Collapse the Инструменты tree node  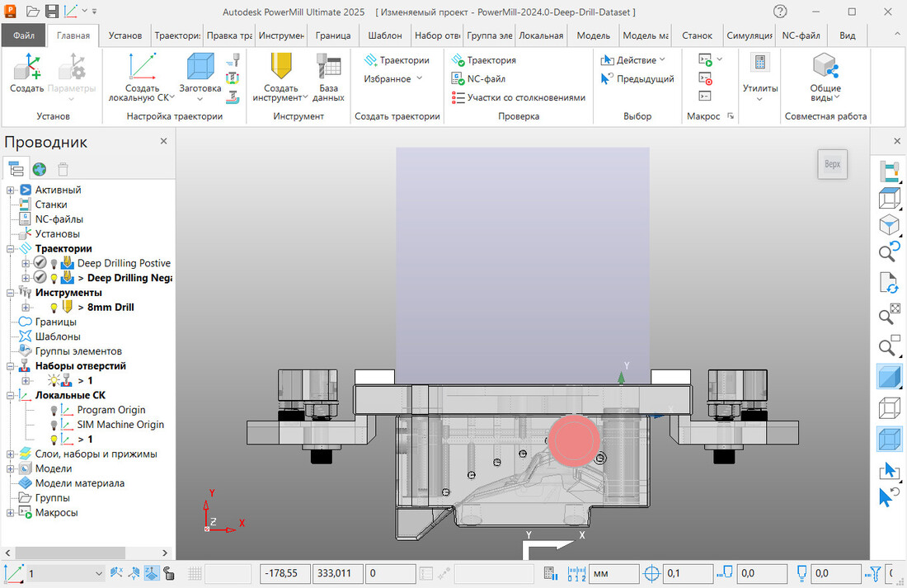[x=11, y=293]
